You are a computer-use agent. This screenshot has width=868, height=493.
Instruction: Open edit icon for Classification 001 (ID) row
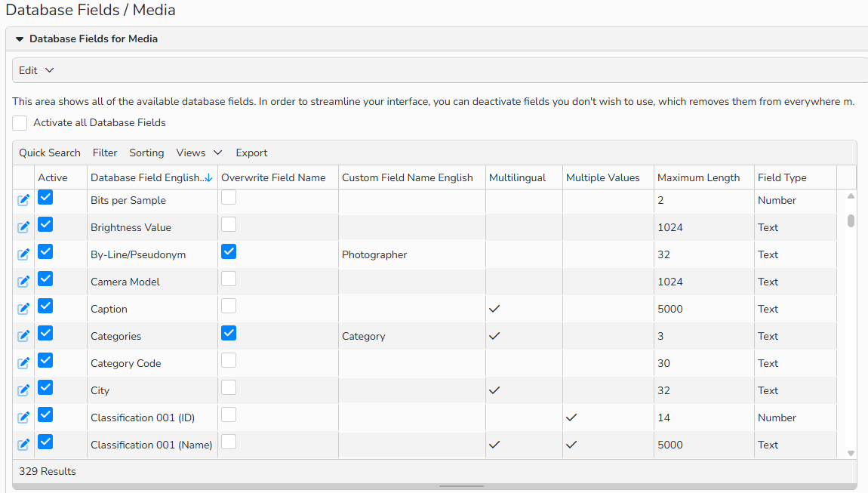[x=23, y=417]
